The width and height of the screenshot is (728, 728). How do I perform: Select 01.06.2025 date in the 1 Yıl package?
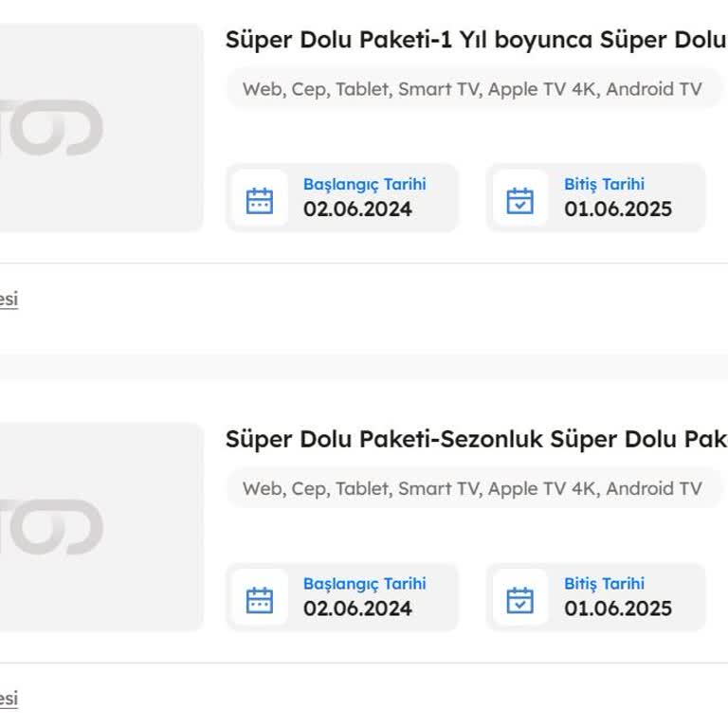click(x=618, y=209)
